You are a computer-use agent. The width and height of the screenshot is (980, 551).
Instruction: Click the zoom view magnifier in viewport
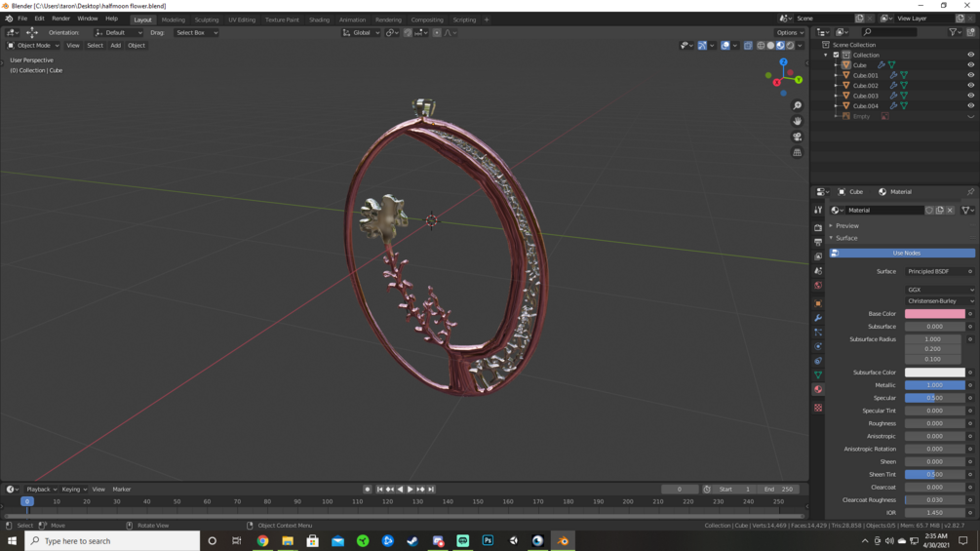(x=797, y=105)
